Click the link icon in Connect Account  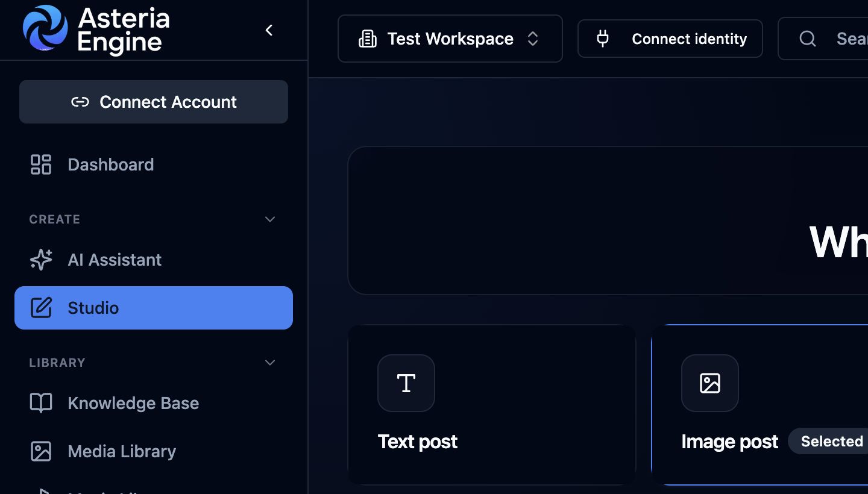pos(80,102)
